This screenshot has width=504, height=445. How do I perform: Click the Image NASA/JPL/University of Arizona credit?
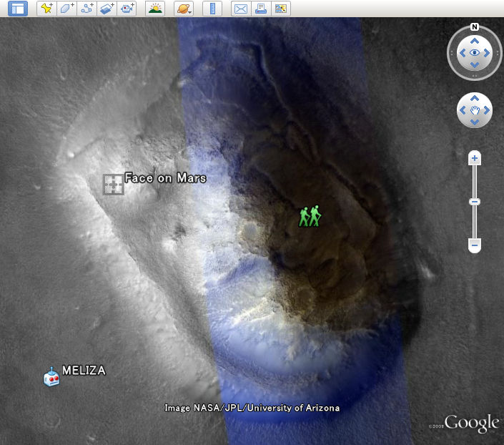pyautogui.click(x=252, y=408)
